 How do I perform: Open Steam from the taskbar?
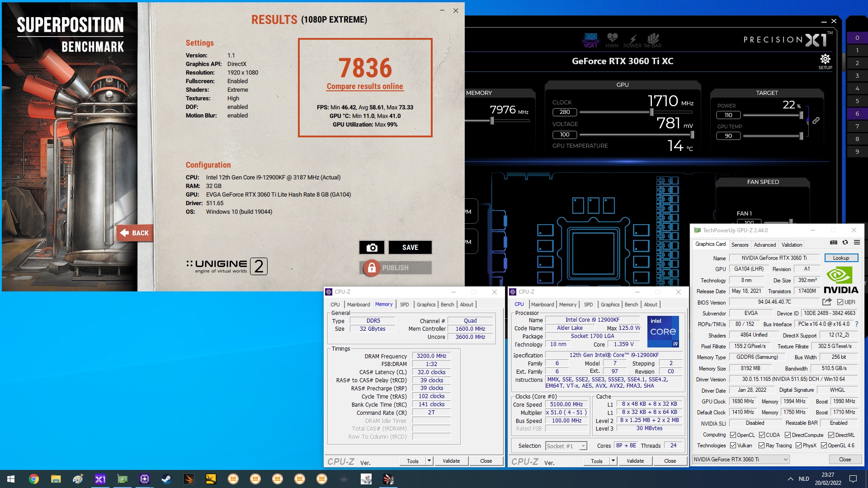[x=166, y=479]
